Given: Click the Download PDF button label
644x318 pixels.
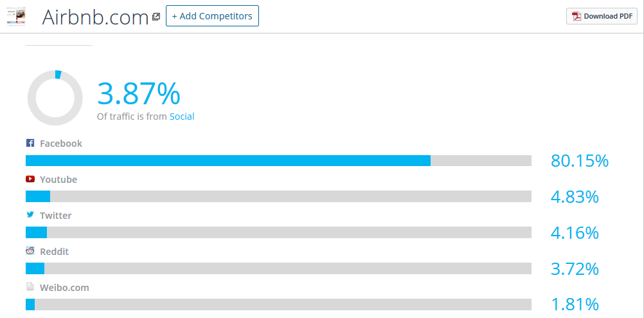Looking at the screenshot, I should pos(607,16).
